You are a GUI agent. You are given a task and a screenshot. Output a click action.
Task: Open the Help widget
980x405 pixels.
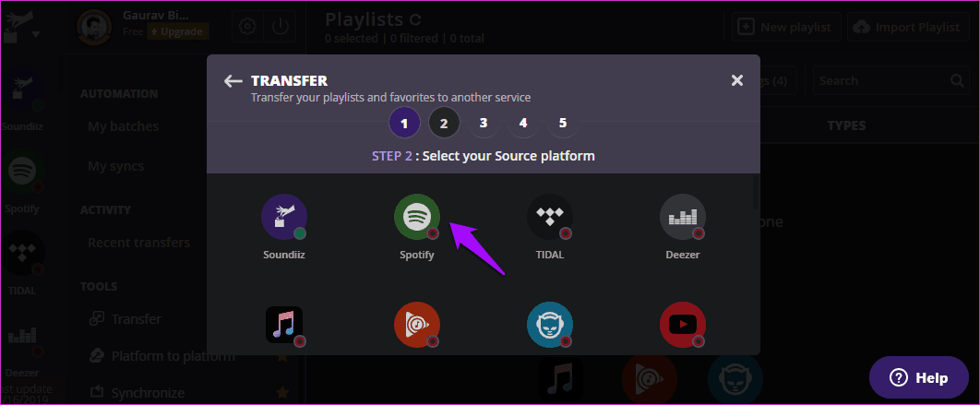point(919,377)
